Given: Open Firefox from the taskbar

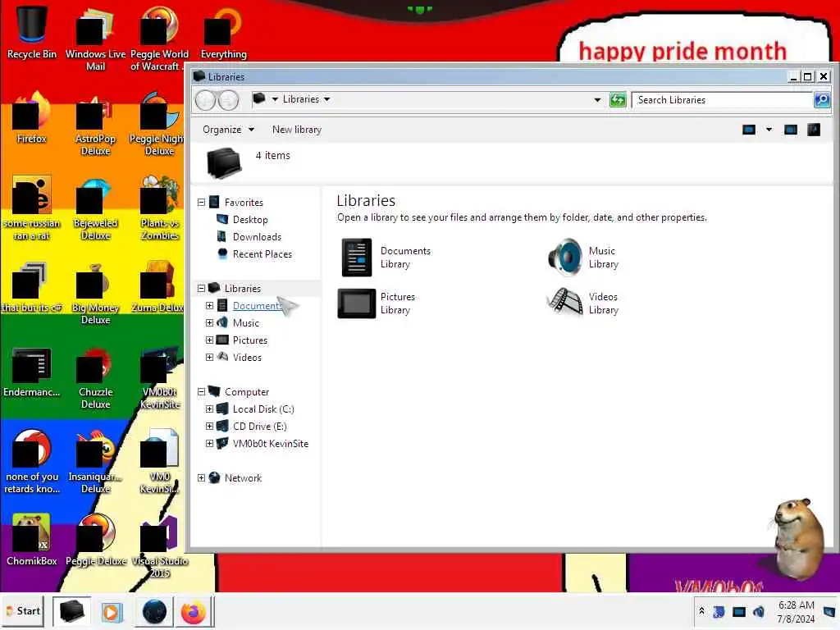Looking at the screenshot, I should pyautogui.click(x=193, y=611).
